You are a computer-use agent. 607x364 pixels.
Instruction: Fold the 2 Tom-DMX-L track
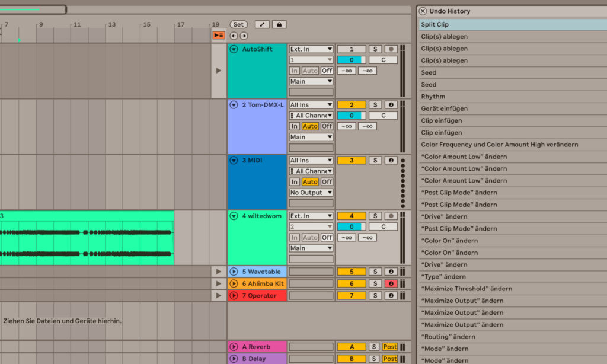tap(234, 105)
